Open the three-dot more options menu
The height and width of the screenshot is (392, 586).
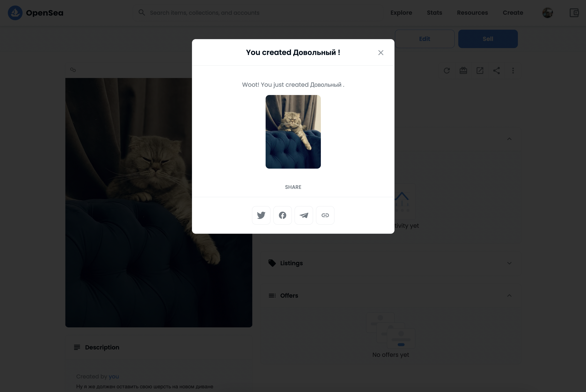tap(513, 71)
